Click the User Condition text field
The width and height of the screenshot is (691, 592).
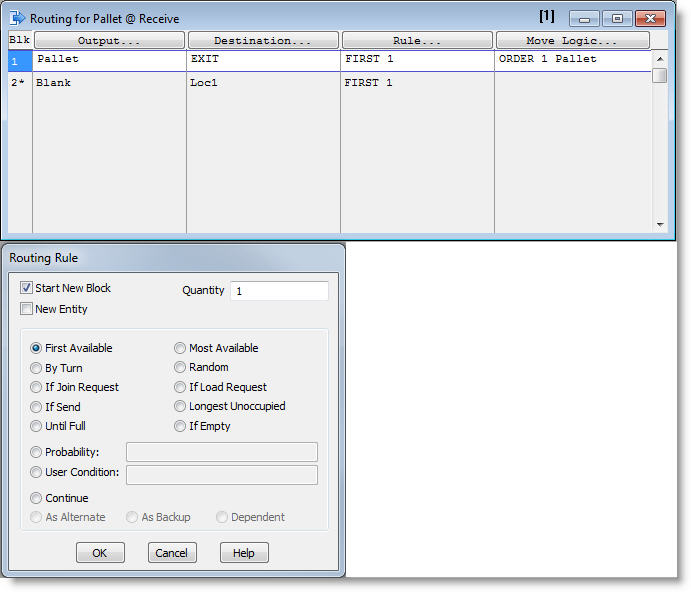tap(222, 475)
